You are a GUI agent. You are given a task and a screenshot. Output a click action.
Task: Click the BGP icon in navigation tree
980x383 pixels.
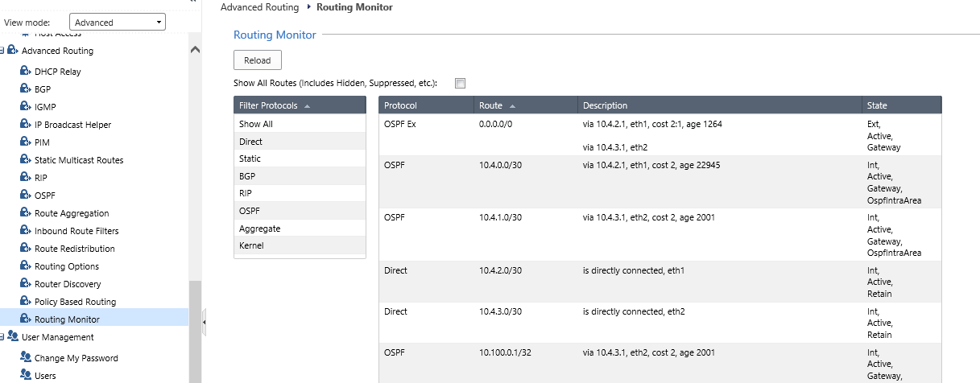tap(25, 89)
